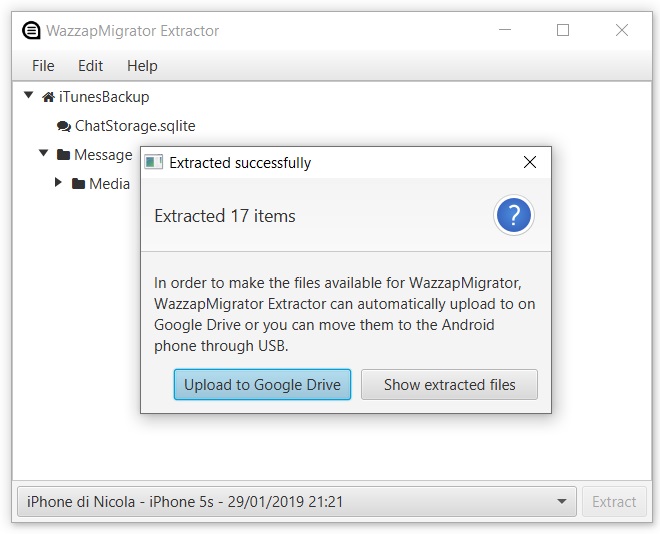This screenshot has width=660, height=534.
Task: Click the iTunesBackup home icon
Action: pos(48,97)
